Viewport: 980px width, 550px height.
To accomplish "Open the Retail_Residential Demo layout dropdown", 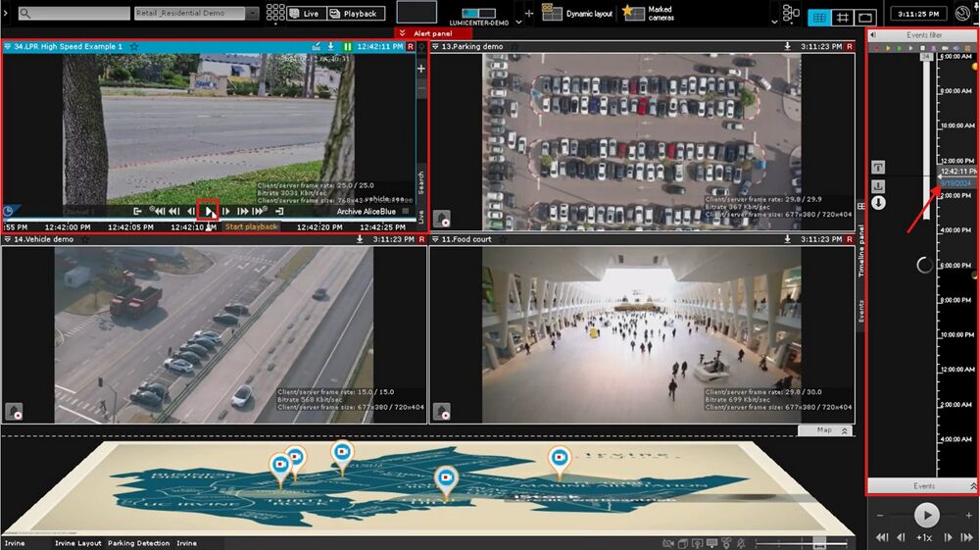I will 253,14.
